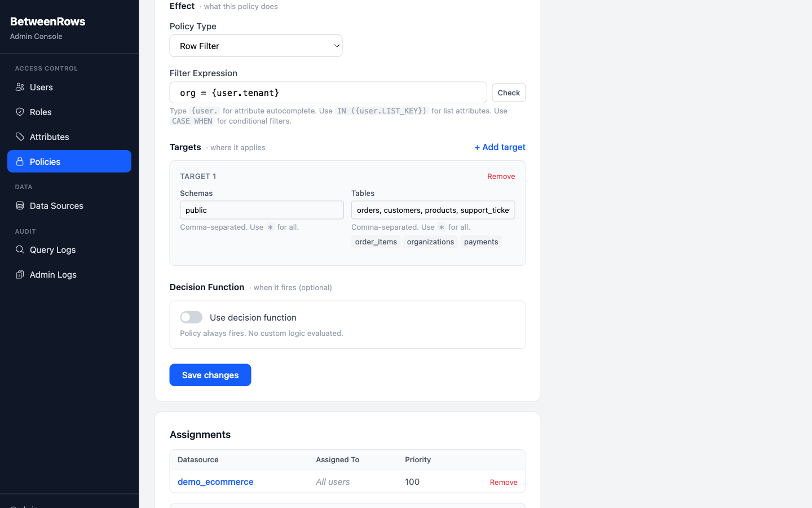
Task: Edit the Schemas field showing public
Action: point(262,209)
